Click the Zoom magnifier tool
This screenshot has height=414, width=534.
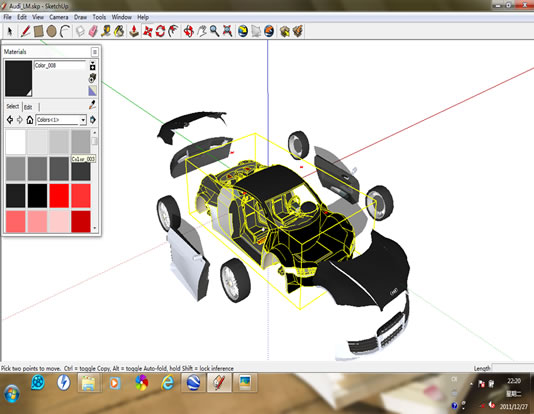(214, 31)
